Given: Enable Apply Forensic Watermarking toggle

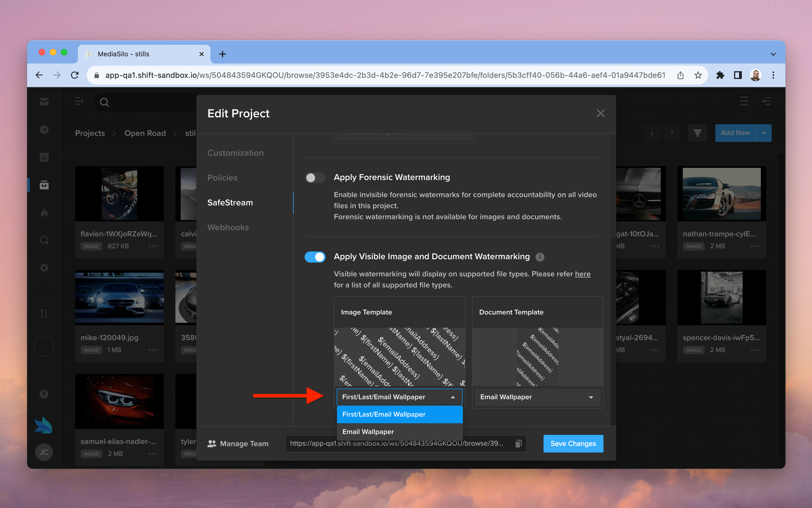Looking at the screenshot, I should tap(315, 178).
